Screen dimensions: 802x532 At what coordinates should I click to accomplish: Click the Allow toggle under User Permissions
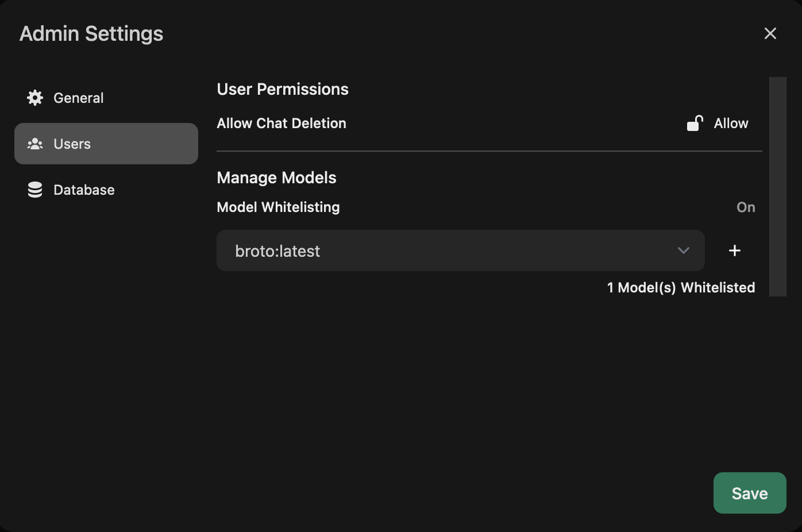[x=717, y=123]
